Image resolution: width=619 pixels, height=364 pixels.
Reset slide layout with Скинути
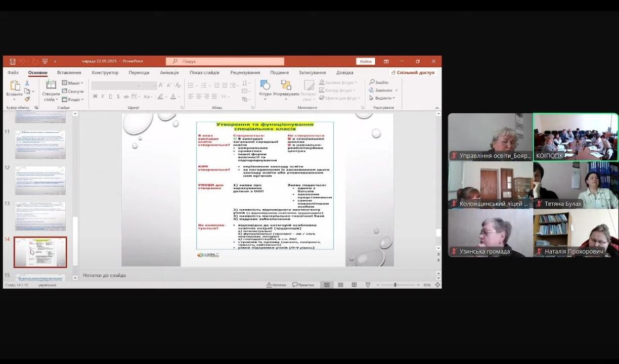click(x=73, y=92)
